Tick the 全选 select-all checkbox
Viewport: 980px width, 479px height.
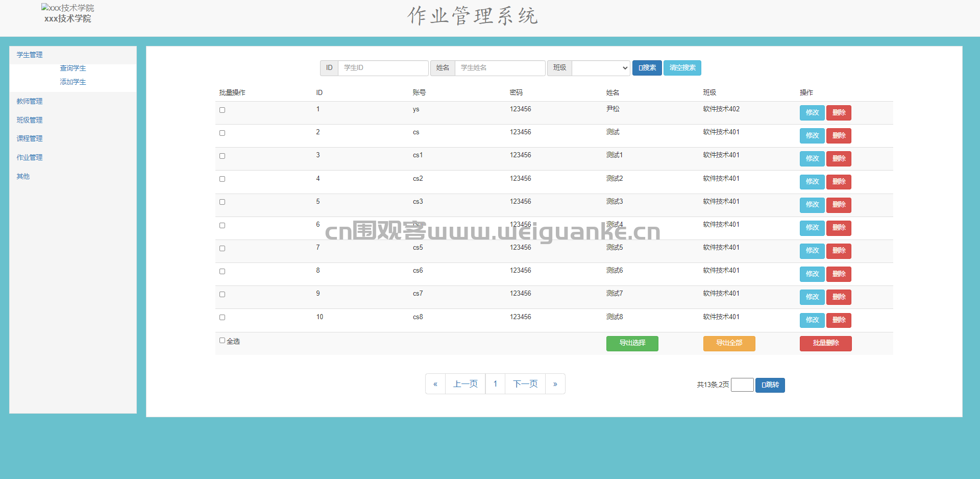pyautogui.click(x=222, y=340)
